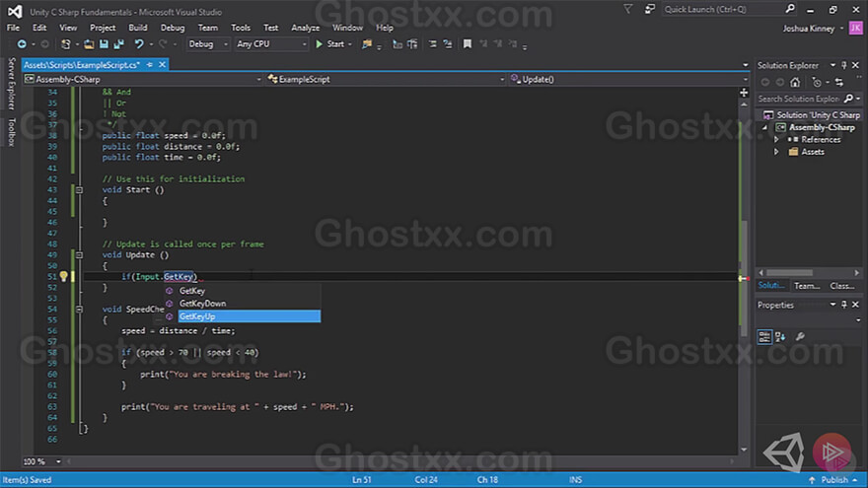
Task: Click the notifications flag icon in title bar
Action: click(627, 10)
